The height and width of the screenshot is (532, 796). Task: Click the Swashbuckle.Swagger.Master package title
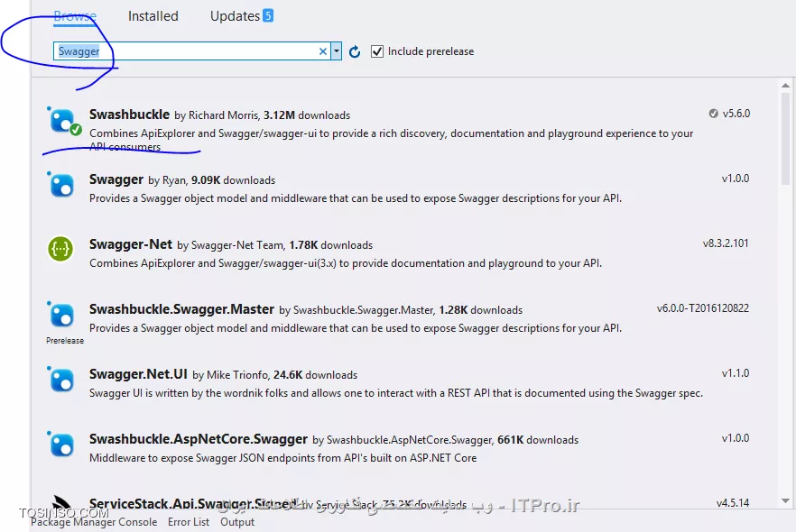[181, 309]
